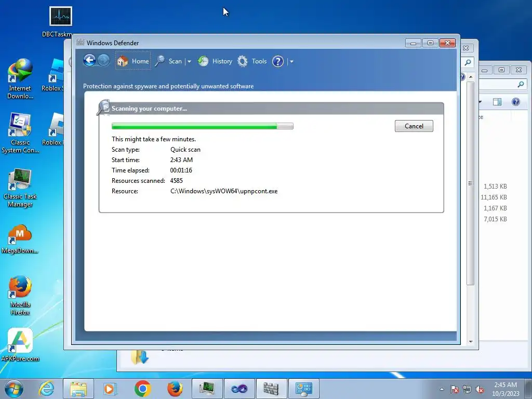
Task: Open Mozilla Firefox desktop shortcut
Action: 20,296
